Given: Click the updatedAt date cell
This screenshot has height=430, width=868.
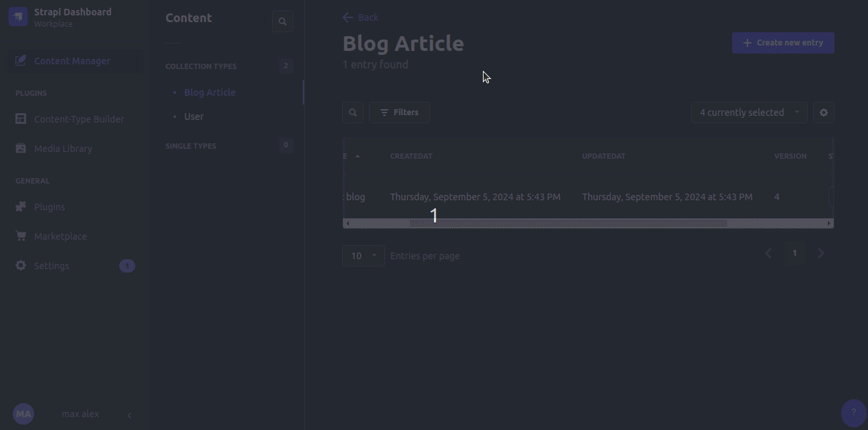Looking at the screenshot, I should coord(667,197).
